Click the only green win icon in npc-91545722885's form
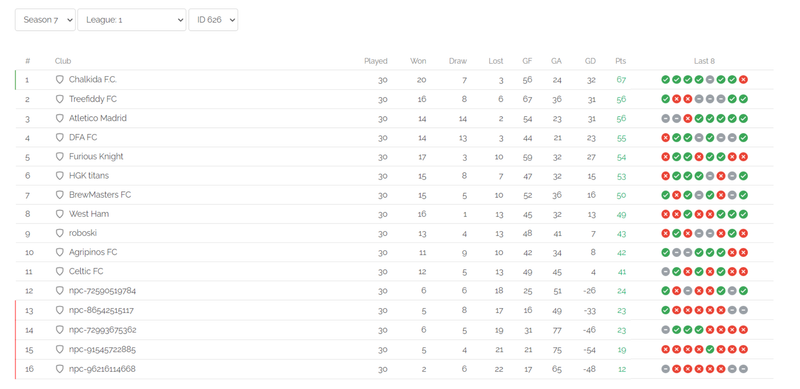Image resolution: width=800 pixels, height=389 pixels. [x=710, y=350]
